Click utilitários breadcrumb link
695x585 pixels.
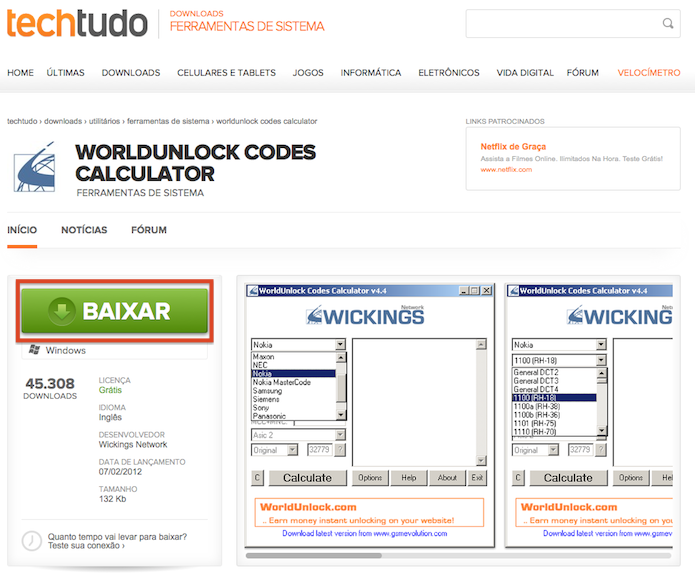(105, 121)
